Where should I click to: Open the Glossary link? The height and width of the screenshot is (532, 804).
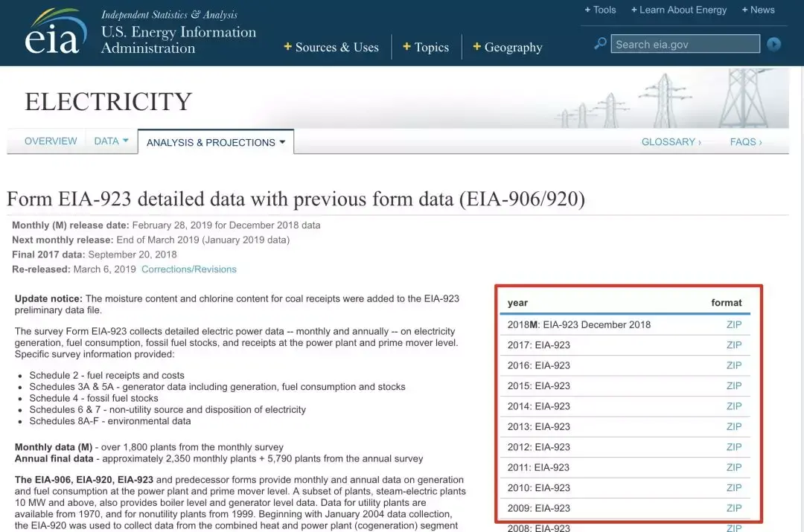[x=671, y=142]
